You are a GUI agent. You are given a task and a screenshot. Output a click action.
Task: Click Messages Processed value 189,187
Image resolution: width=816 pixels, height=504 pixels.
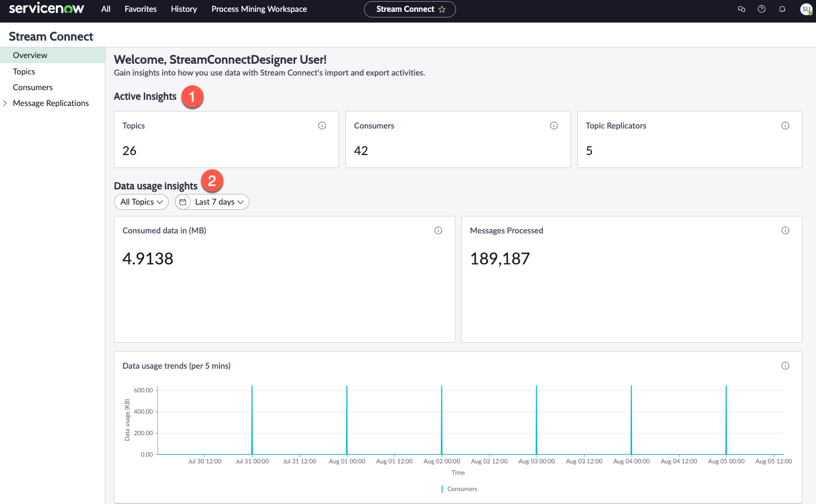500,259
